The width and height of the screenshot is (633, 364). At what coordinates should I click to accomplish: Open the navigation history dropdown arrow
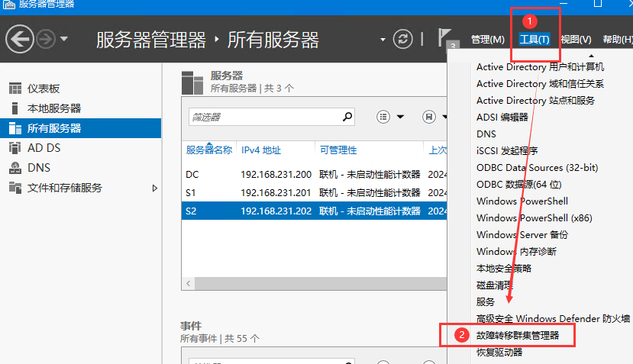point(64,39)
